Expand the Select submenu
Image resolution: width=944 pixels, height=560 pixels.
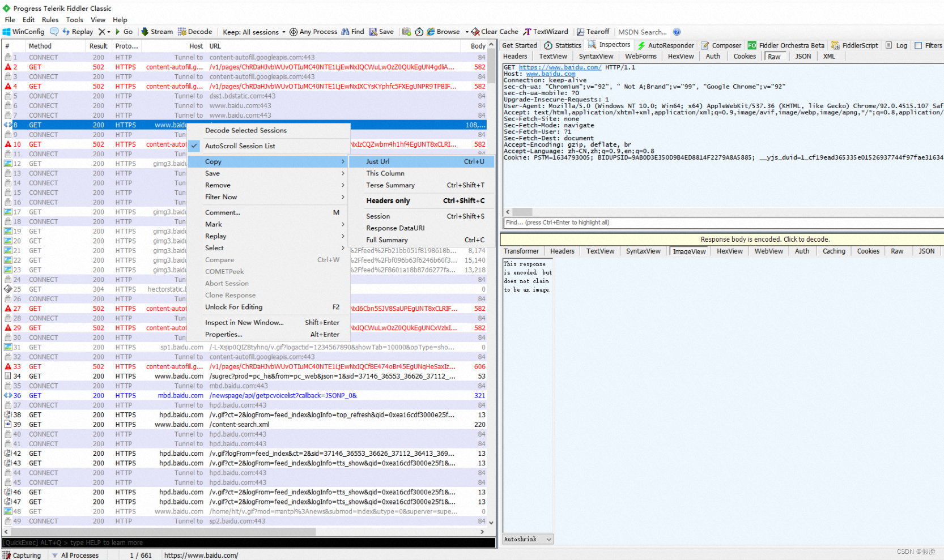269,248
